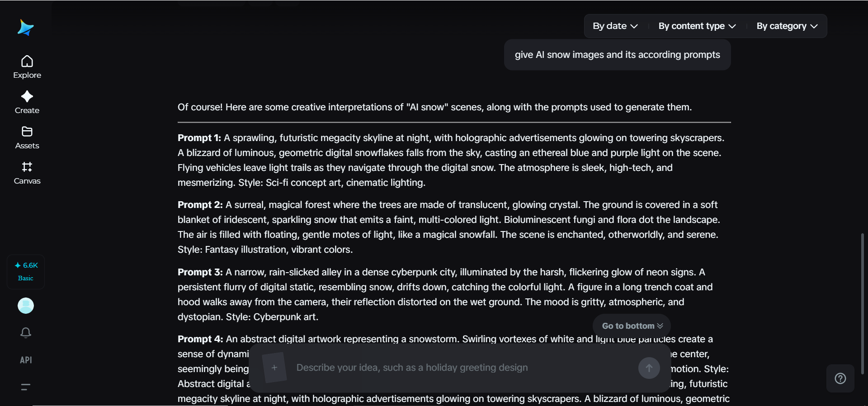868x406 pixels.
Task: Expand the sidebar menu lines icon
Action: (26, 387)
